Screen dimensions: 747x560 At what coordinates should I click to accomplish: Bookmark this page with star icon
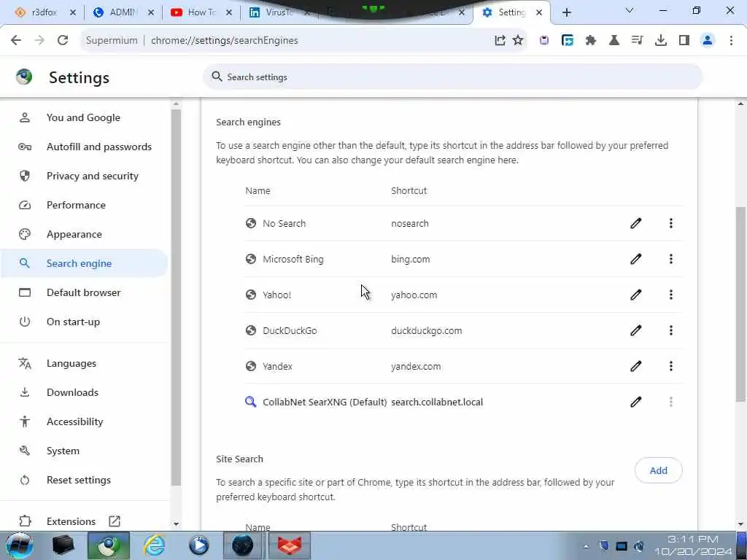[x=518, y=41]
